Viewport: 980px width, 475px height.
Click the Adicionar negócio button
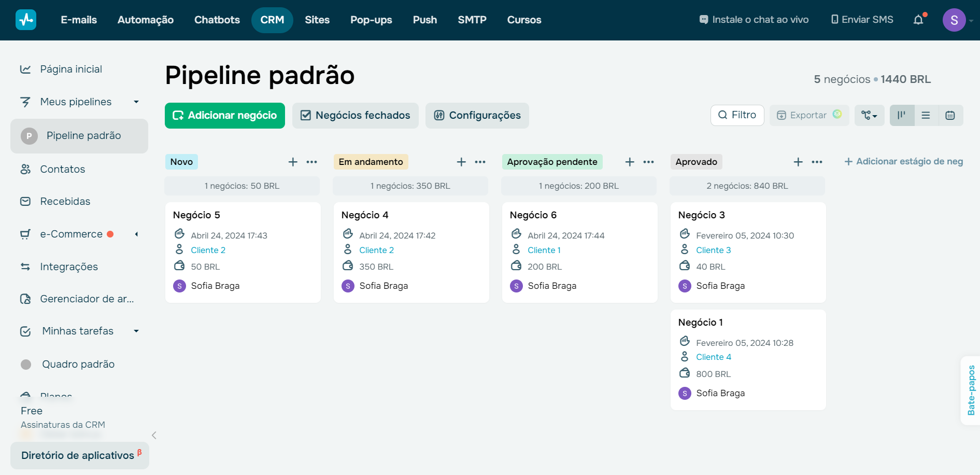tap(224, 115)
